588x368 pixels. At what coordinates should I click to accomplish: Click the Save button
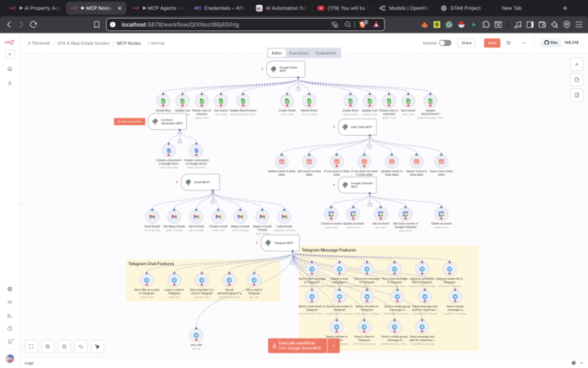[x=492, y=43]
